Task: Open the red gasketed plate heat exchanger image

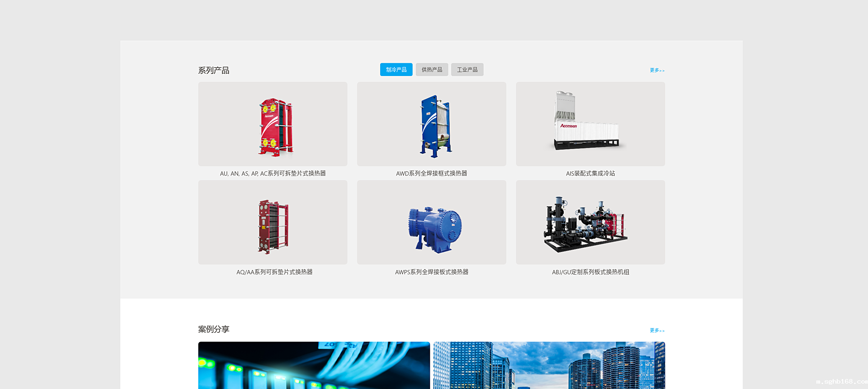Action: [x=273, y=124]
